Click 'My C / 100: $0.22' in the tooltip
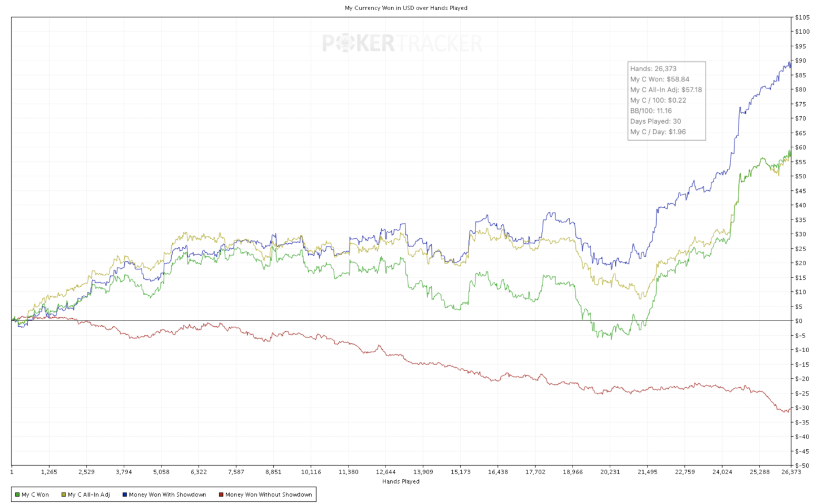The height and width of the screenshot is (504, 813). 658,100
